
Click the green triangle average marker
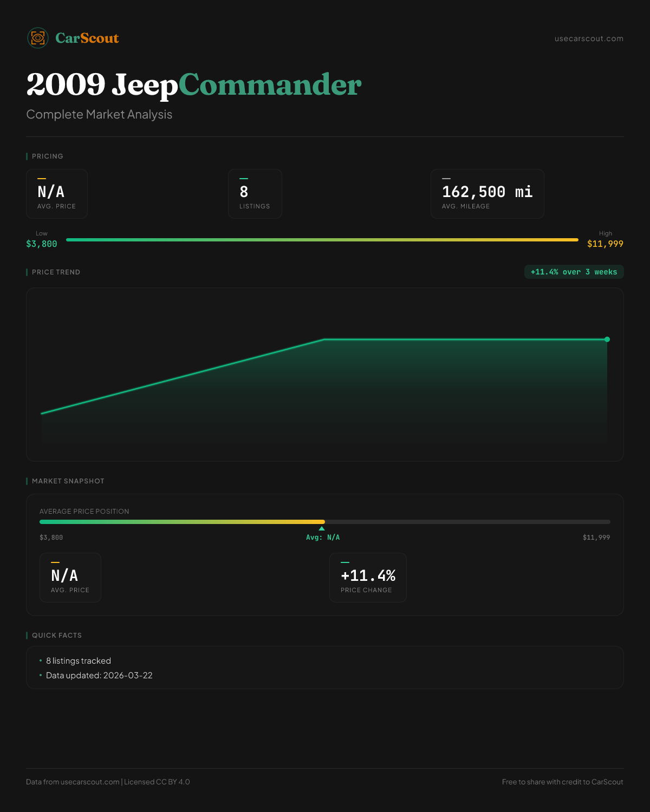pos(322,528)
